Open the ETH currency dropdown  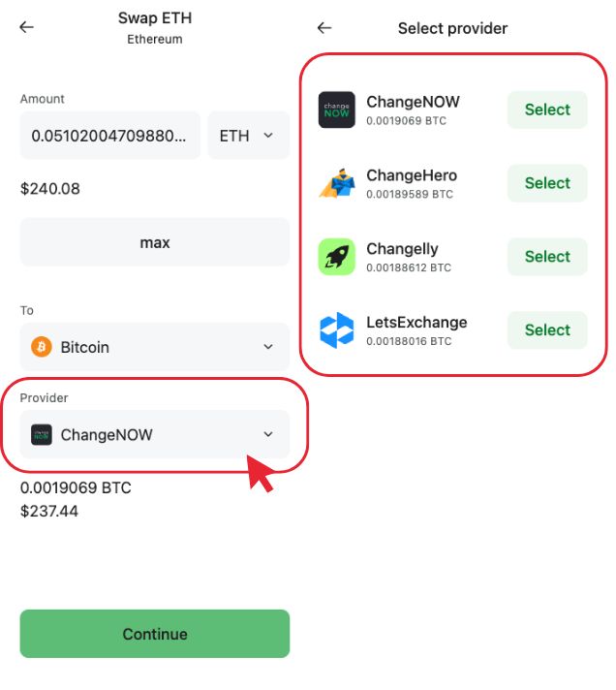pyautogui.click(x=248, y=136)
